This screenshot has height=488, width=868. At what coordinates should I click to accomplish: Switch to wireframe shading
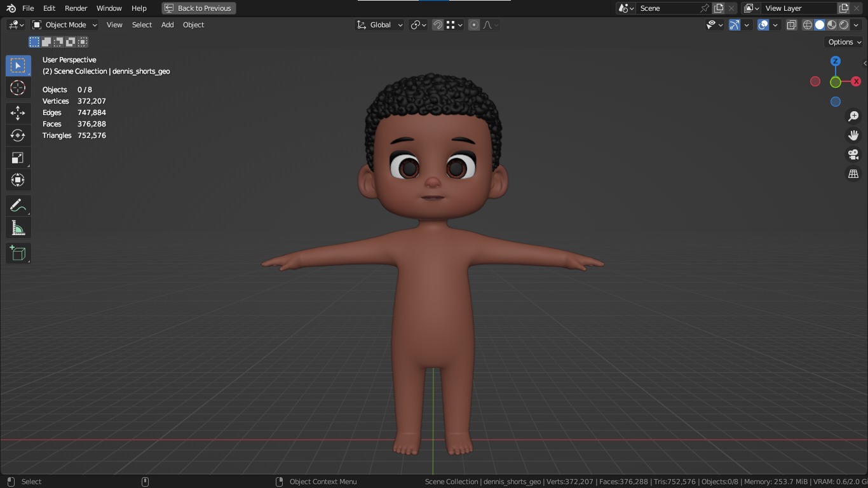(808, 25)
